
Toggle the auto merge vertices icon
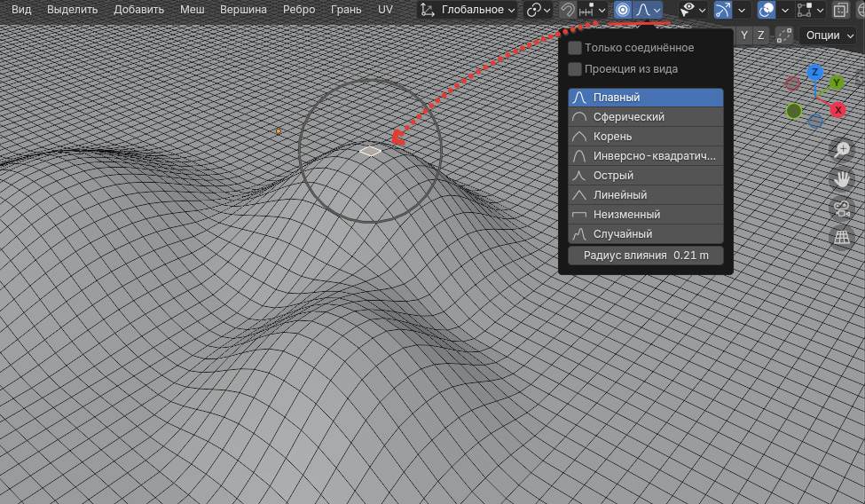click(x=784, y=35)
